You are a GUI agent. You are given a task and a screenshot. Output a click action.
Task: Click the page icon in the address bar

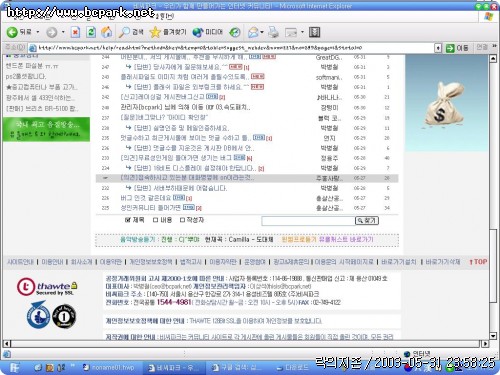pyautogui.click(x=33, y=48)
